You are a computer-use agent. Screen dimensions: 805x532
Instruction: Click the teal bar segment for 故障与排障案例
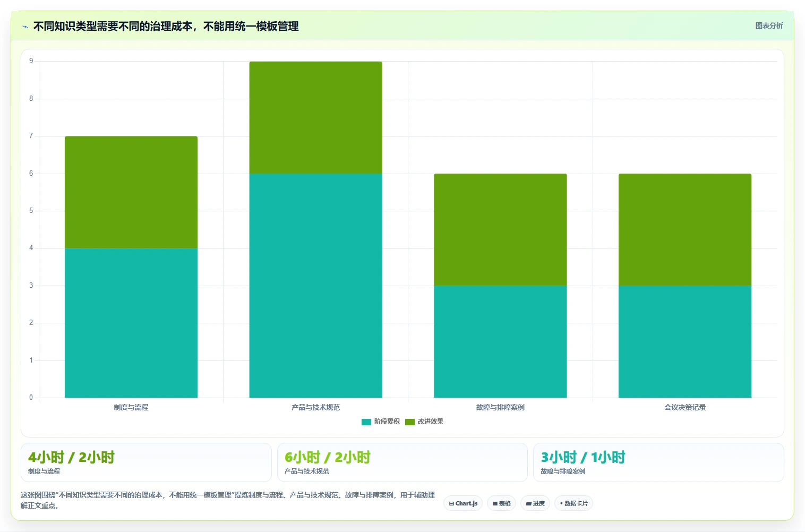[500, 341]
